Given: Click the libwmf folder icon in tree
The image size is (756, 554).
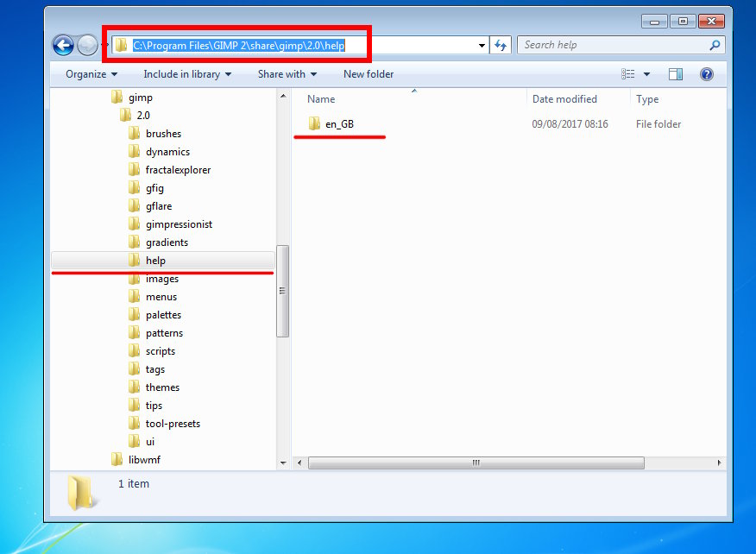Looking at the screenshot, I should point(117,459).
